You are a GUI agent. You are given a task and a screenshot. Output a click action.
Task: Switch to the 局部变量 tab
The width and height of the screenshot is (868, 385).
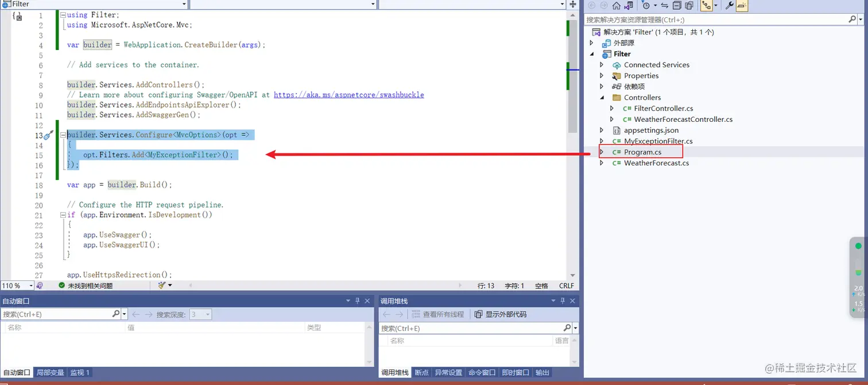point(50,372)
